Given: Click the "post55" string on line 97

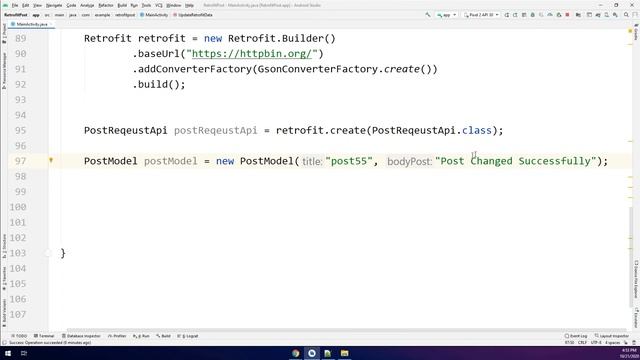Looking at the screenshot, I should tap(349, 161).
